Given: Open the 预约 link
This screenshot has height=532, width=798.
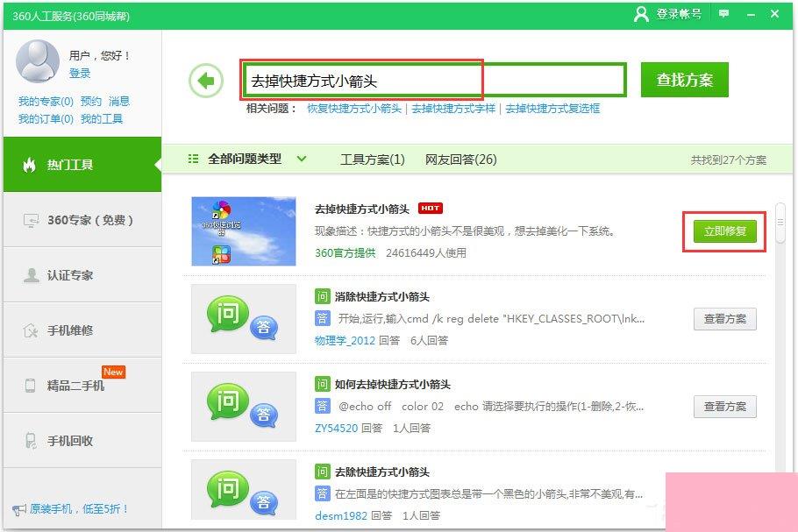Looking at the screenshot, I should (x=91, y=101).
